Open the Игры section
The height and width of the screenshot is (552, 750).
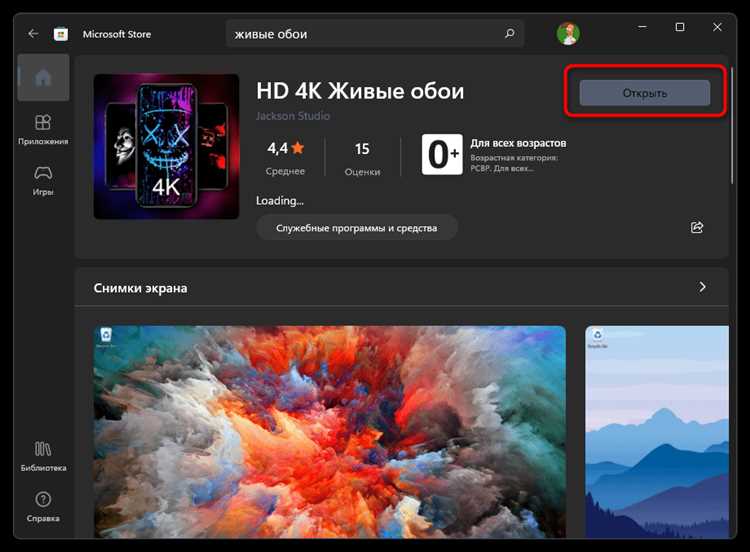43,181
